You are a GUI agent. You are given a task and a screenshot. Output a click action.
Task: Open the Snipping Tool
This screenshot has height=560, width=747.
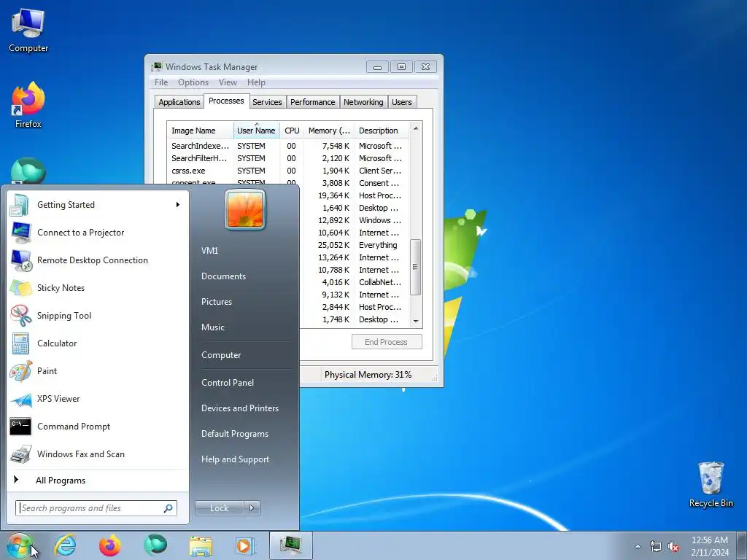click(x=98, y=315)
